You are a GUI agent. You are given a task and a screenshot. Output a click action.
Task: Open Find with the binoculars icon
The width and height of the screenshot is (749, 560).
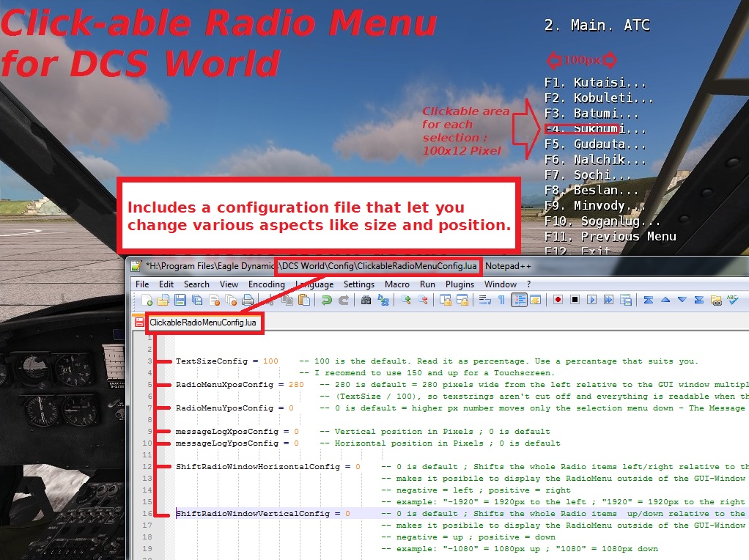(x=366, y=300)
